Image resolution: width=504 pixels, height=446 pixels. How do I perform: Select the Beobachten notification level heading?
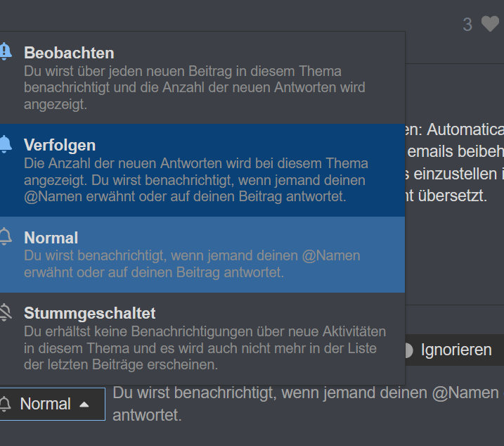click(x=69, y=53)
